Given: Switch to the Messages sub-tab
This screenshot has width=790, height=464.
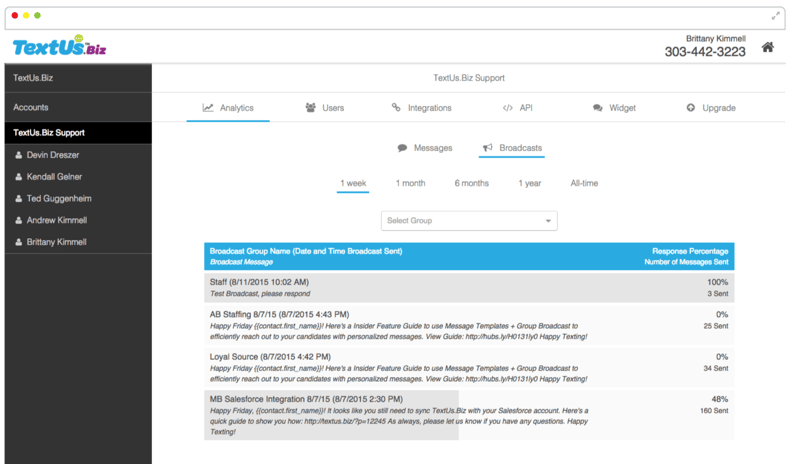Looking at the screenshot, I should coord(425,148).
